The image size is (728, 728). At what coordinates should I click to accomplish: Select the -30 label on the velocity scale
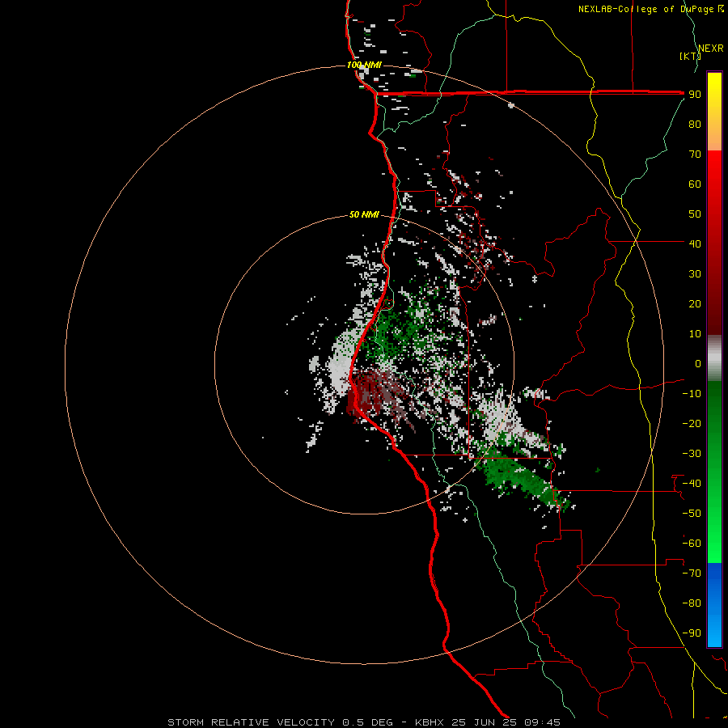692,454
